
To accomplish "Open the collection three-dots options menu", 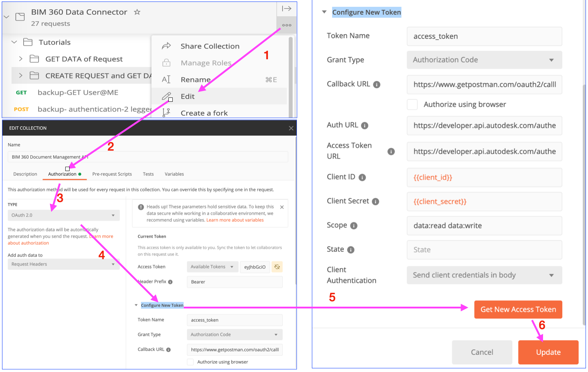I will point(287,25).
